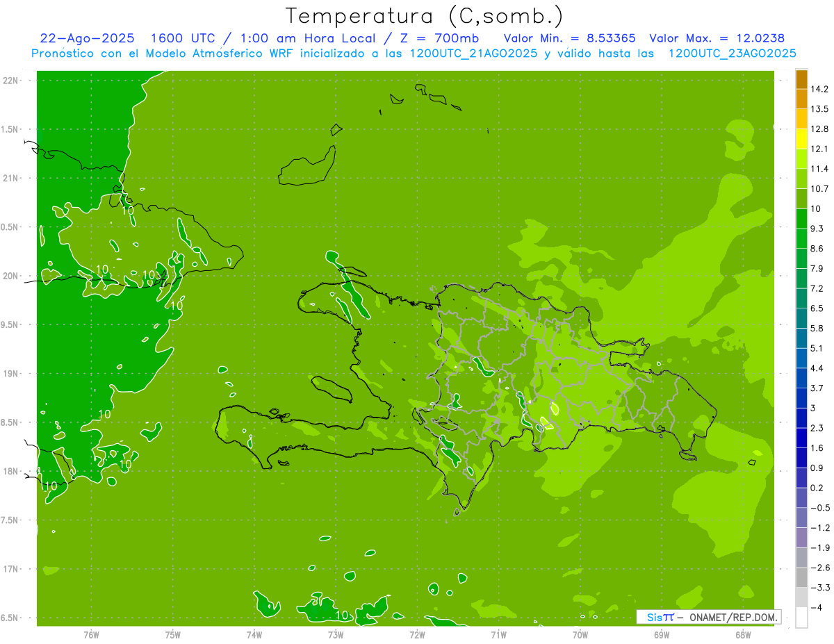The height and width of the screenshot is (644, 834).
Task: Click the "12.1" colorbar value
Action: (819, 149)
